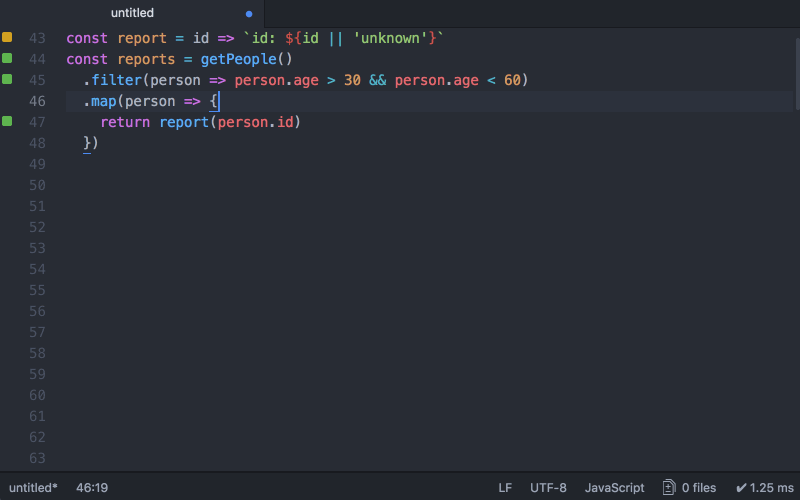
Task: Click the underlined closing brace on line 48
Action: (87, 143)
